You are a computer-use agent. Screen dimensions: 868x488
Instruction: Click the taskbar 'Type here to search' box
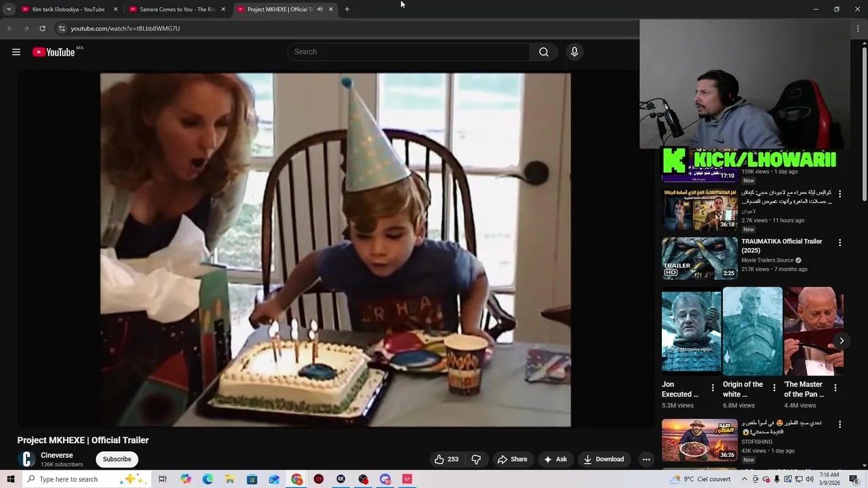tap(86, 479)
